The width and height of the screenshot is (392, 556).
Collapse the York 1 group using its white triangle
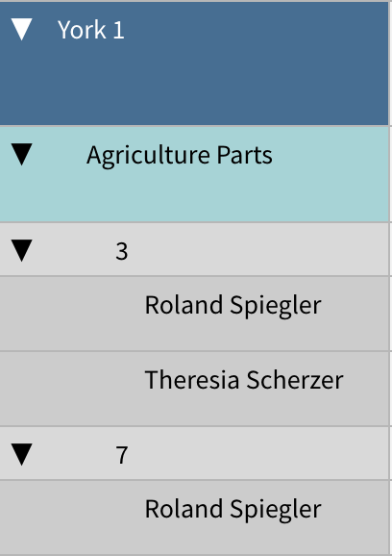pyautogui.click(x=21, y=29)
